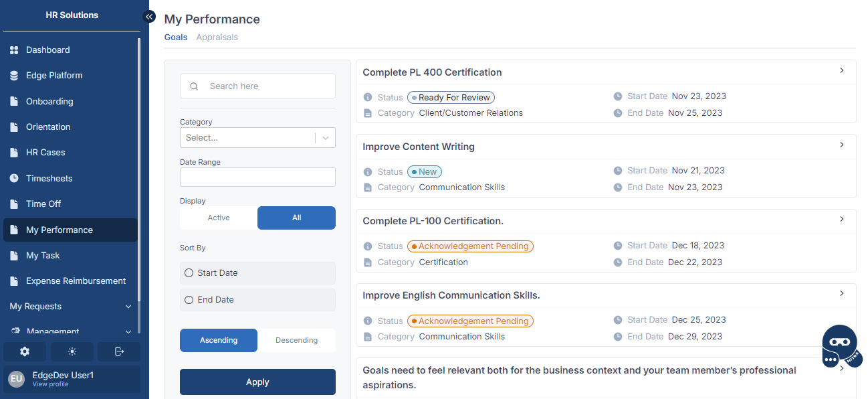Click the Timesheets clock icon
The height and width of the screenshot is (399, 868).
tap(14, 179)
